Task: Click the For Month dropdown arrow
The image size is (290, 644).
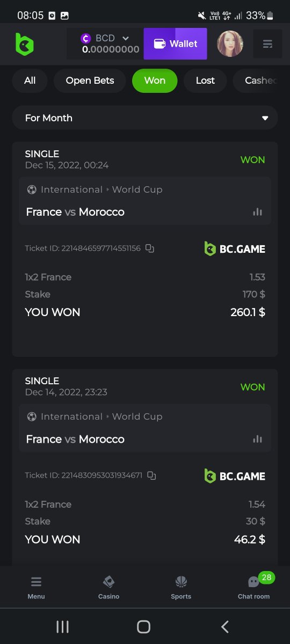Action: coord(265,118)
